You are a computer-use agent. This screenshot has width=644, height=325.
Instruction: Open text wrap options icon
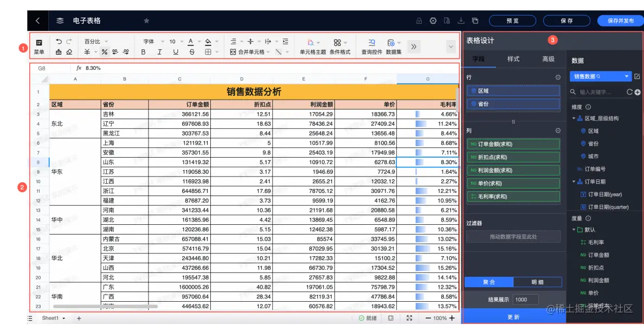[x=268, y=42]
